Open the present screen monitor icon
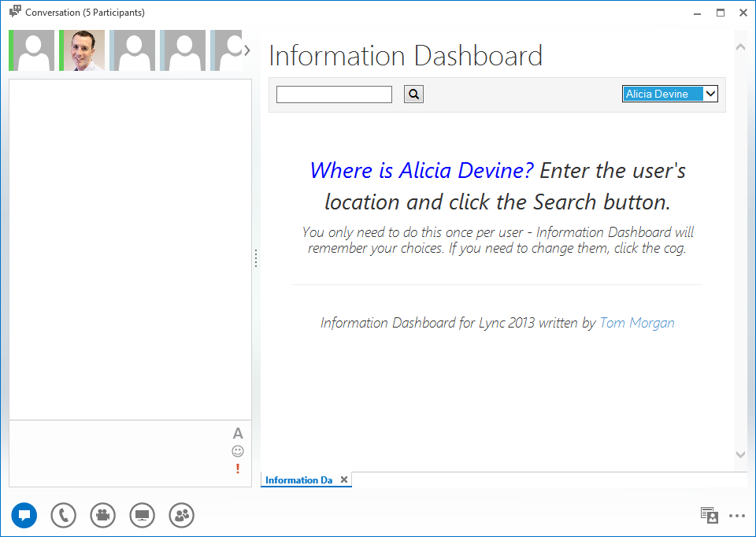756x537 pixels. click(x=143, y=515)
